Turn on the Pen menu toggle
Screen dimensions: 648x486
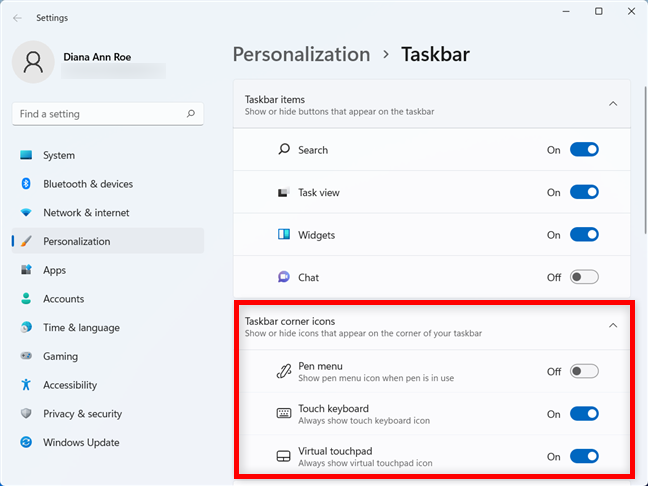(x=584, y=371)
